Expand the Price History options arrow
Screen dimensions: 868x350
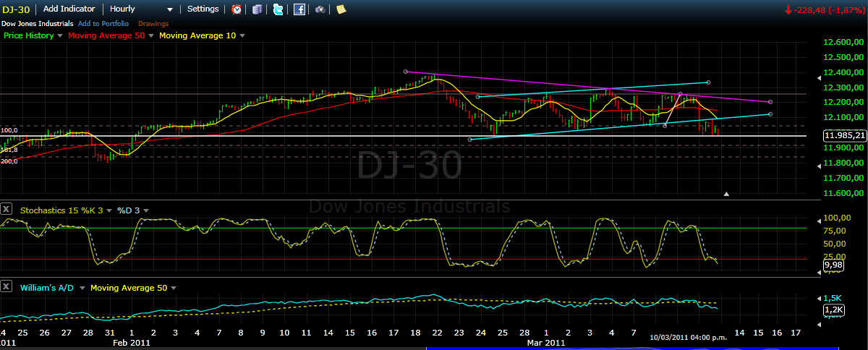(x=60, y=35)
